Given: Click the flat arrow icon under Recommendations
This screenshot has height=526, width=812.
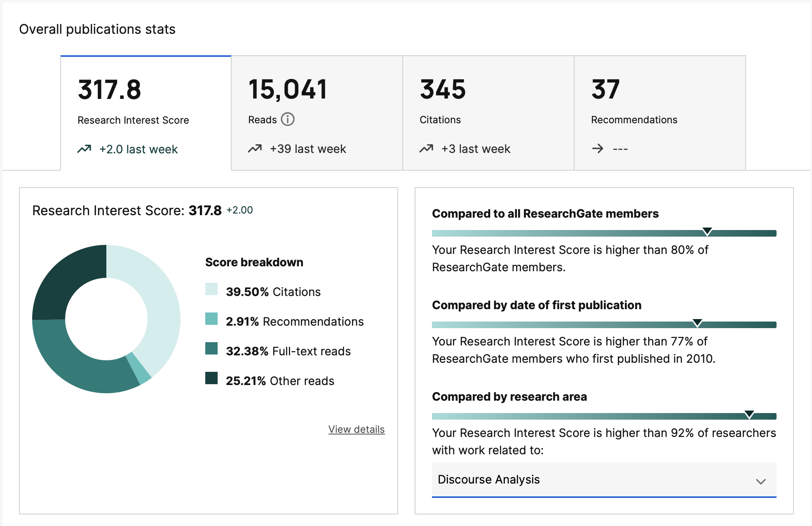Looking at the screenshot, I should point(598,149).
